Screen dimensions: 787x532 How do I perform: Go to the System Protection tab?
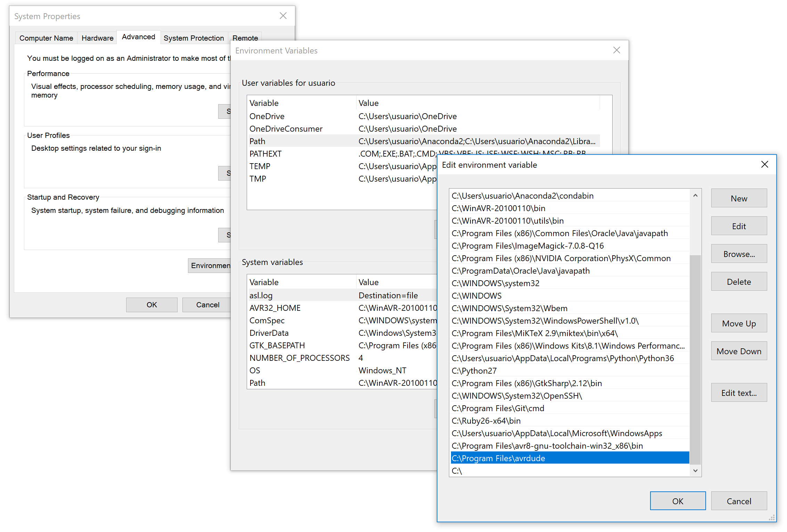[x=194, y=38]
